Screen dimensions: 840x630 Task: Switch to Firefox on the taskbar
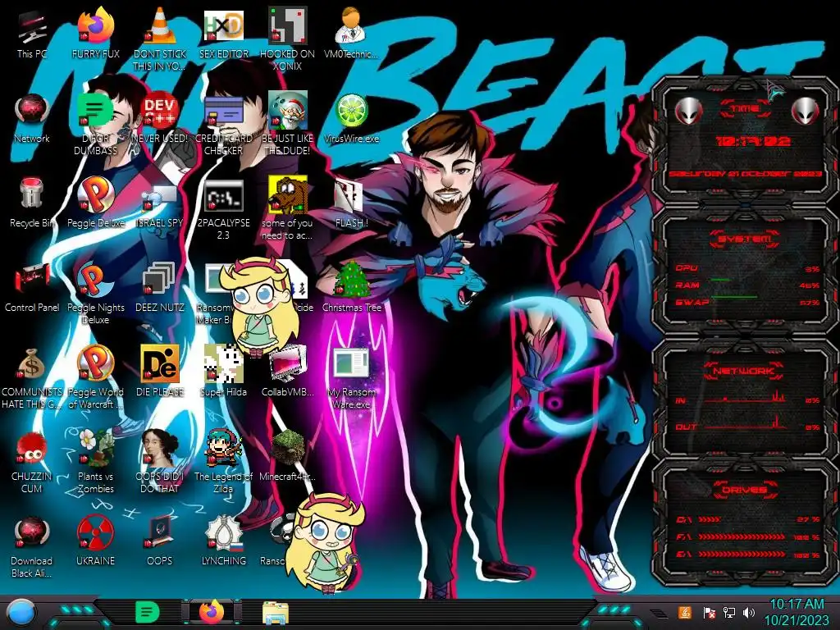pos(212,612)
